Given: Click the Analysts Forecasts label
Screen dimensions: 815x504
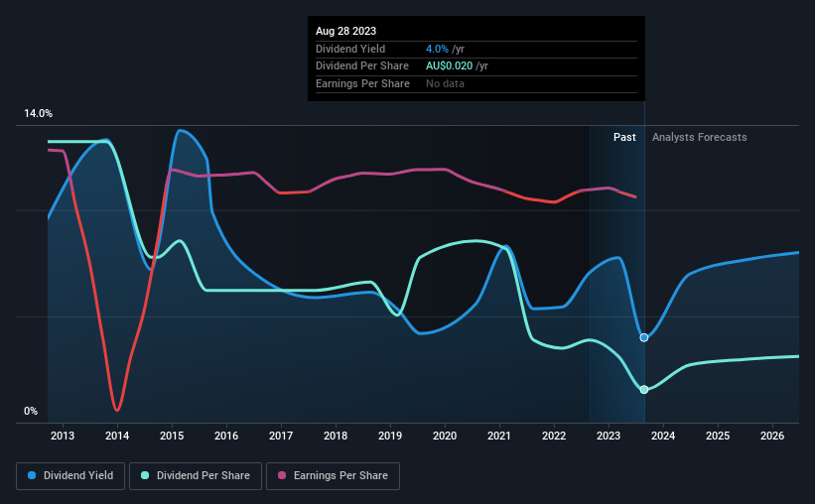Looking at the screenshot, I should (700, 137).
